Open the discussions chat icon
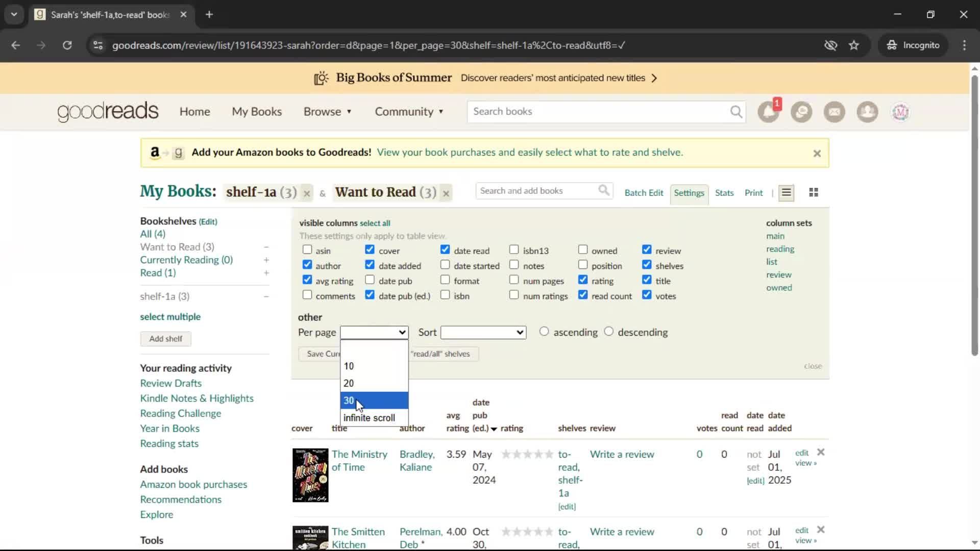 [x=801, y=112]
